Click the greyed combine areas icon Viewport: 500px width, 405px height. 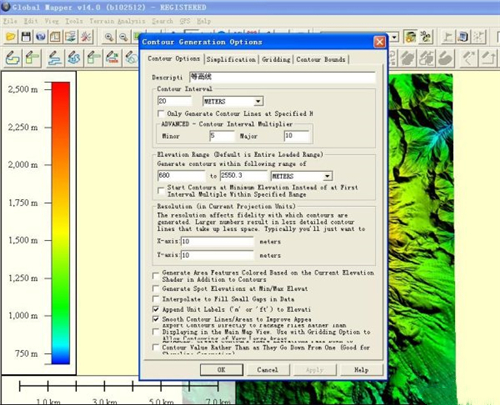(x=407, y=58)
